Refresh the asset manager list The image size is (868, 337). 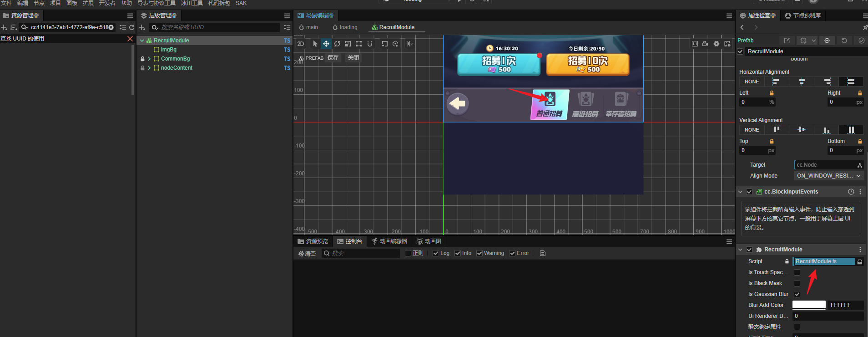132,27
